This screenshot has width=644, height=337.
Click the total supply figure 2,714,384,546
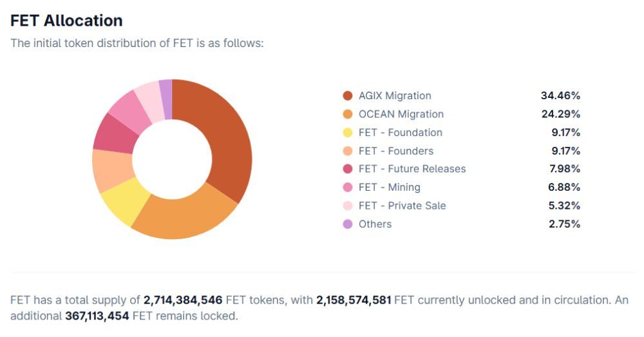pos(183,300)
